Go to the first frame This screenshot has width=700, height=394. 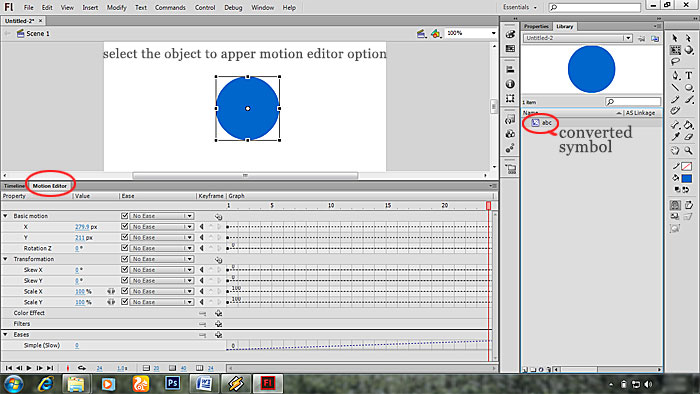(x=8, y=368)
